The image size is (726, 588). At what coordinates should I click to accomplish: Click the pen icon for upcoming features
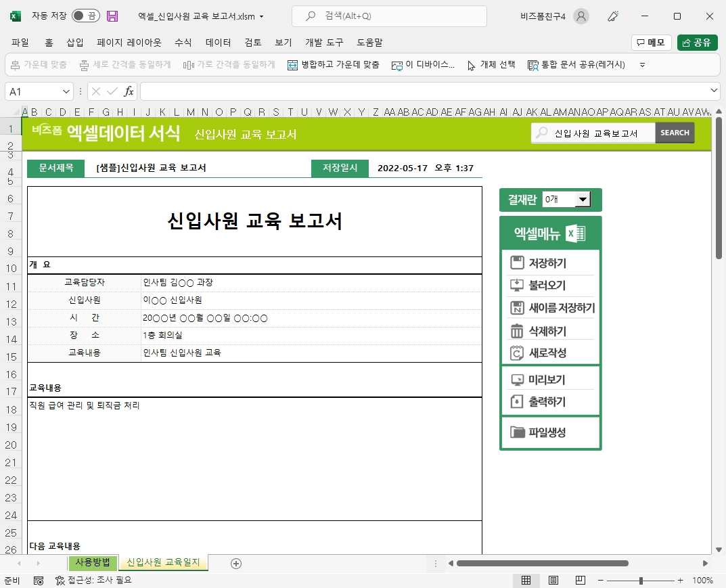point(613,16)
